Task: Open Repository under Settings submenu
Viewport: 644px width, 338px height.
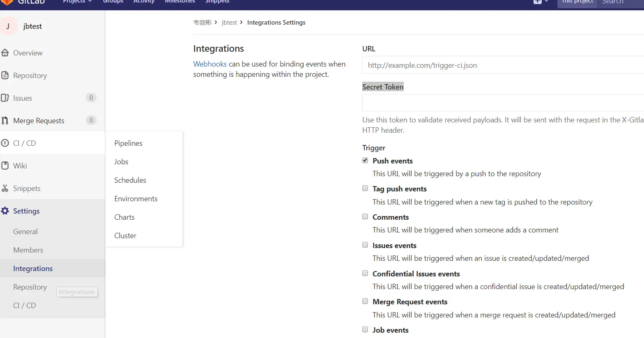Action: 30,287
